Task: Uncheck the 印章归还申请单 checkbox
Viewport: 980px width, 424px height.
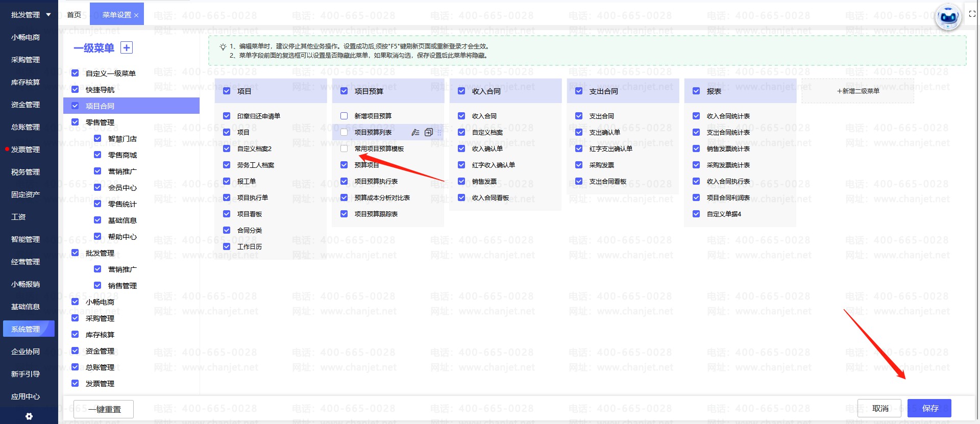Action: [x=227, y=116]
